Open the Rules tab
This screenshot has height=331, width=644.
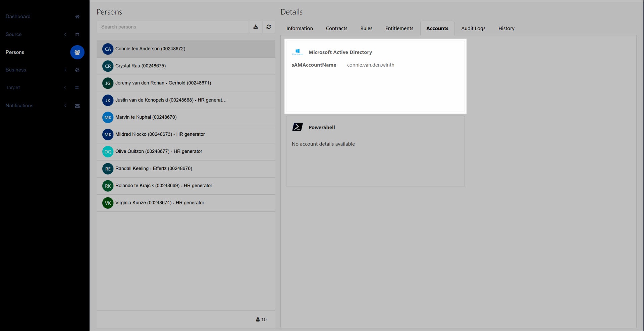click(x=366, y=28)
